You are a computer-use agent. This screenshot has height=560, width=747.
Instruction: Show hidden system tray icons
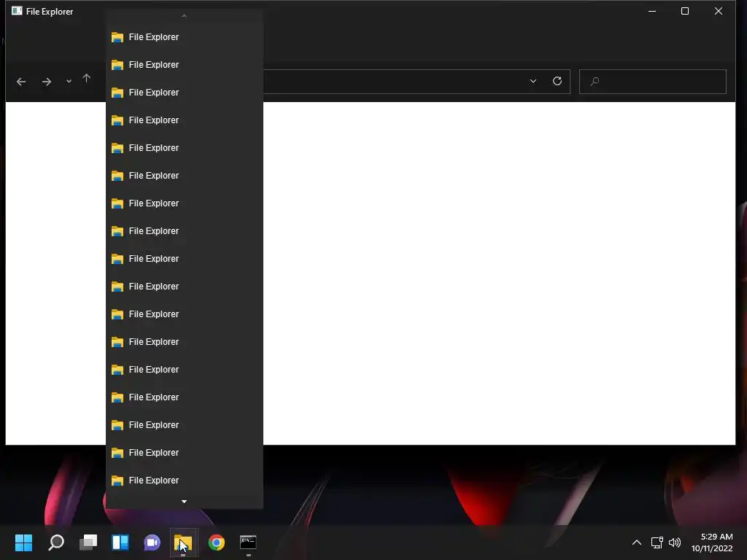[636, 542]
